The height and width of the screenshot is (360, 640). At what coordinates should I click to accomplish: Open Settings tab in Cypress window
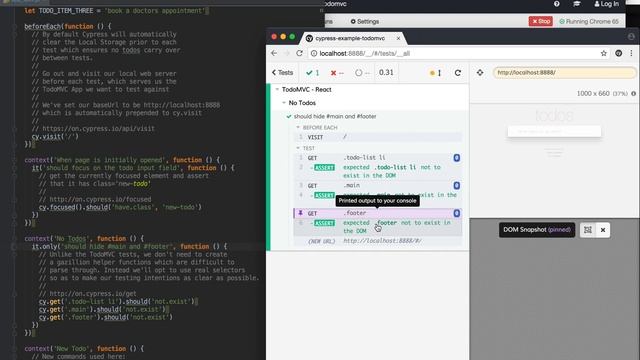[x=364, y=21]
